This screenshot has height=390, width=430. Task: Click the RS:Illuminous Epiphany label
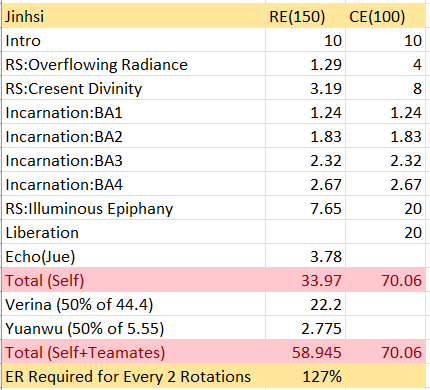[134, 208]
